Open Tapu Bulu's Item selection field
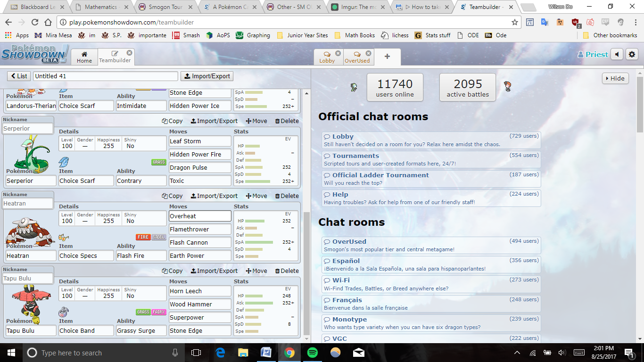Viewport: 644px width, 362px height. coord(86,330)
